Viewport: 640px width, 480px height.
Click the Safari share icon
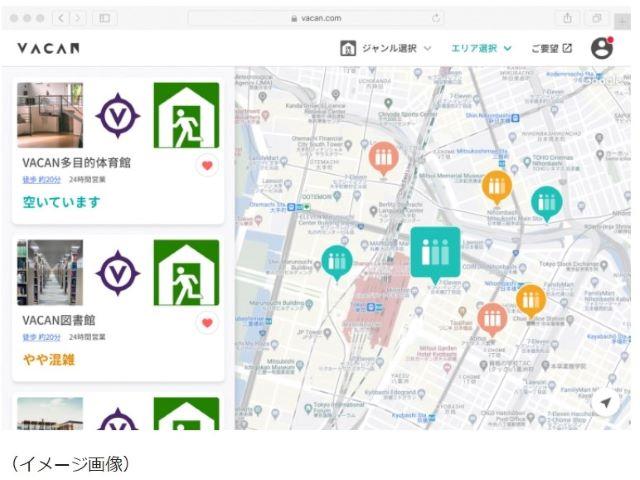click(x=567, y=18)
